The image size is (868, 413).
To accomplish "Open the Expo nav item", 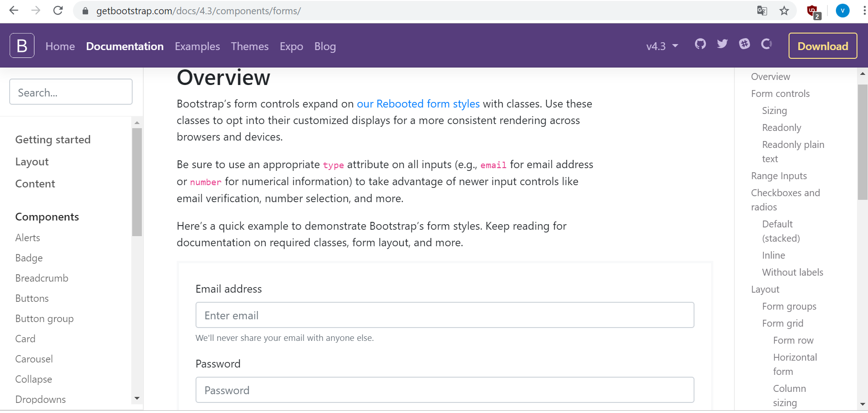I will (x=291, y=46).
